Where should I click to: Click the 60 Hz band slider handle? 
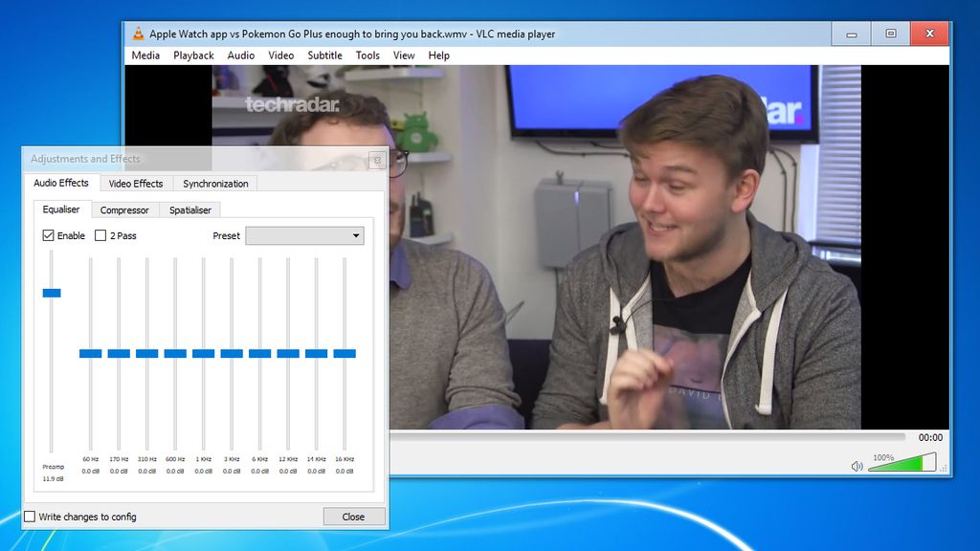click(x=91, y=354)
